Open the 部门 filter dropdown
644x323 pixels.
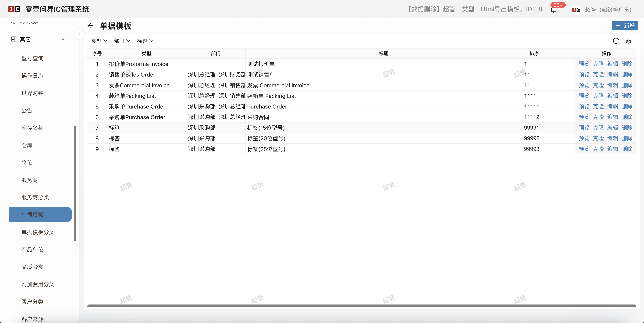pos(122,41)
